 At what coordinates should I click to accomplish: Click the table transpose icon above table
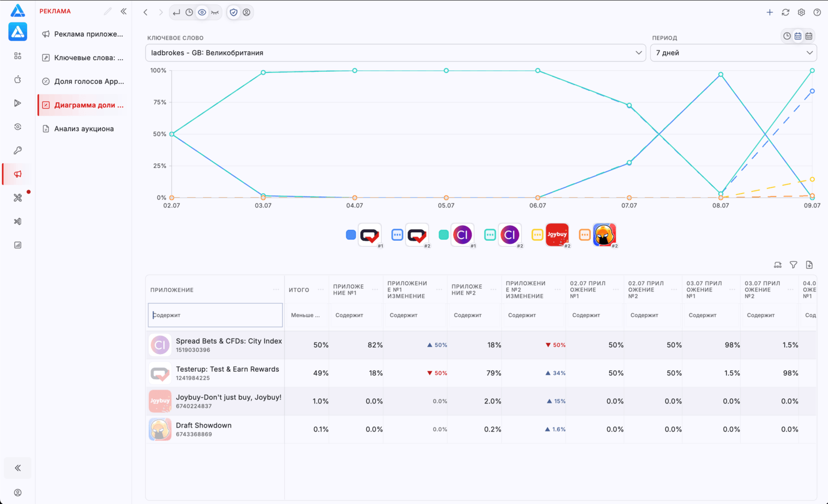coord(777,265)
